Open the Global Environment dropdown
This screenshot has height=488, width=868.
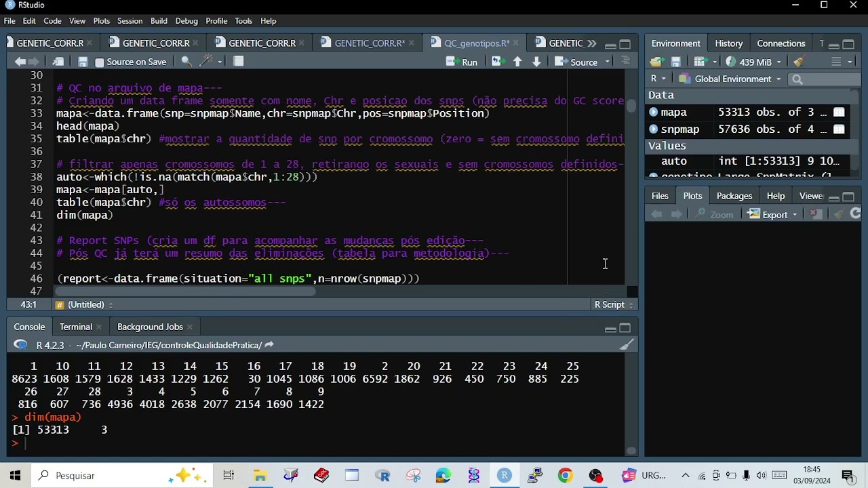[730, 79]
